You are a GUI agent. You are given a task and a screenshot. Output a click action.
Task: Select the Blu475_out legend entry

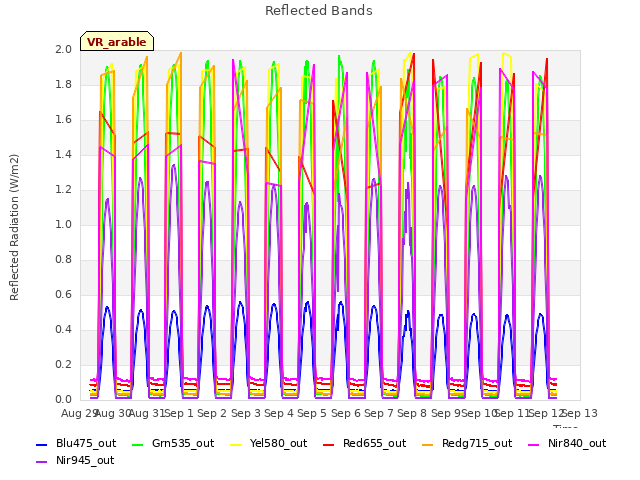(x=76, y=443)
